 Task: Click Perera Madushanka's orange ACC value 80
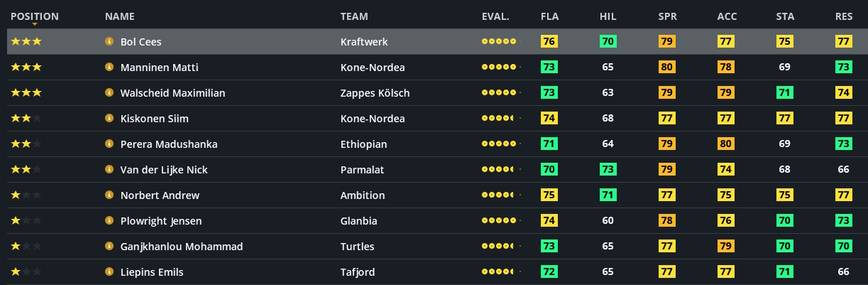pos(725,144)
